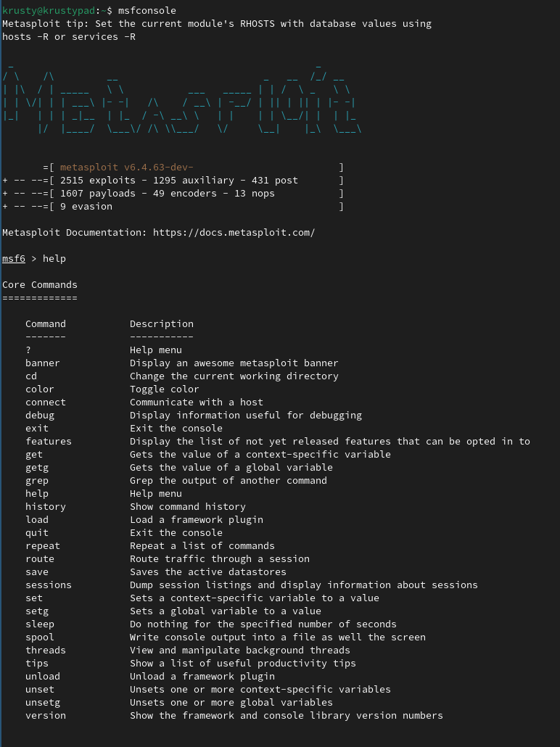Image resolution: width=560 pixels, height=747 pixels.
Task: Click the '2515 exploits' statistics line
Action: [173, 181]
